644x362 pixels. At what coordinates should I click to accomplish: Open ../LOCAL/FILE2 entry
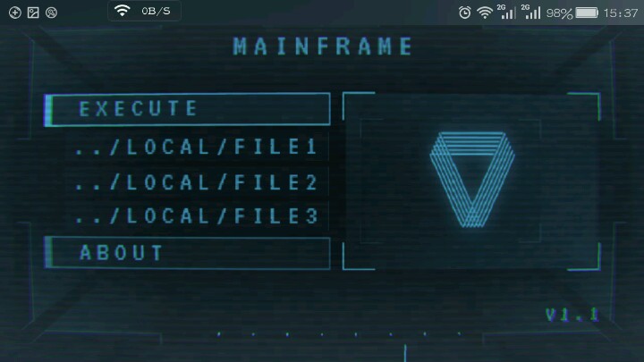pyautogui.click(x=196, y=182)
